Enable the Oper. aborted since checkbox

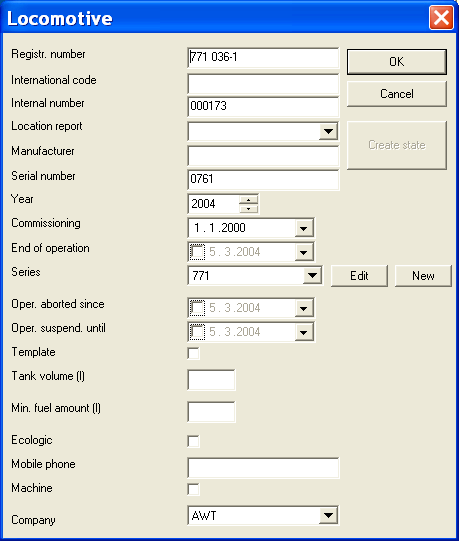pyautogui.click(x=197, y=308)
